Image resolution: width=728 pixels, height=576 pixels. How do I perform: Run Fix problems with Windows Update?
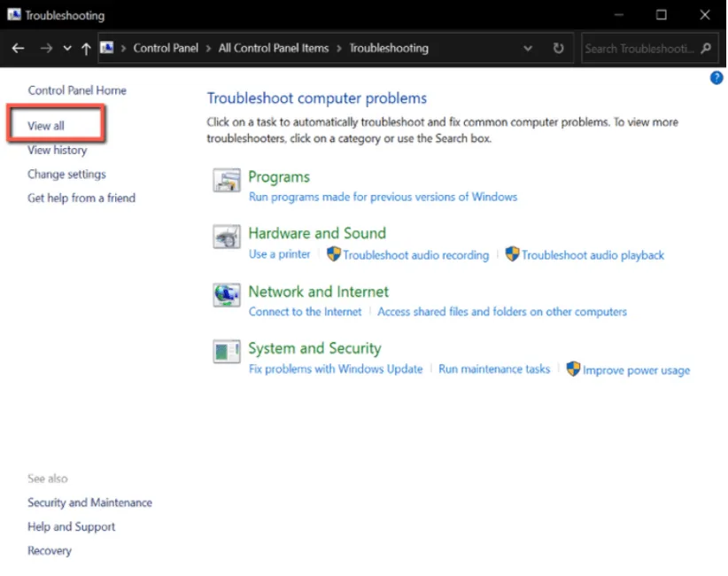(336, 370)
